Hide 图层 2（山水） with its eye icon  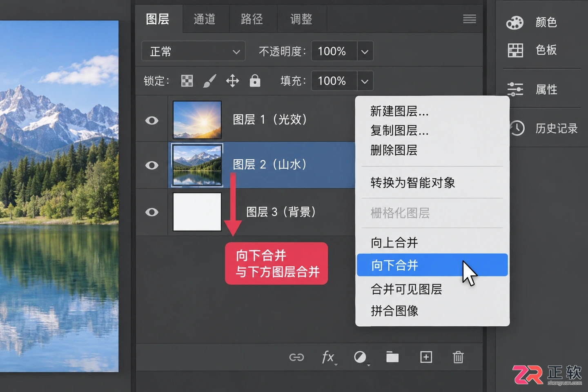click(152, 165)
